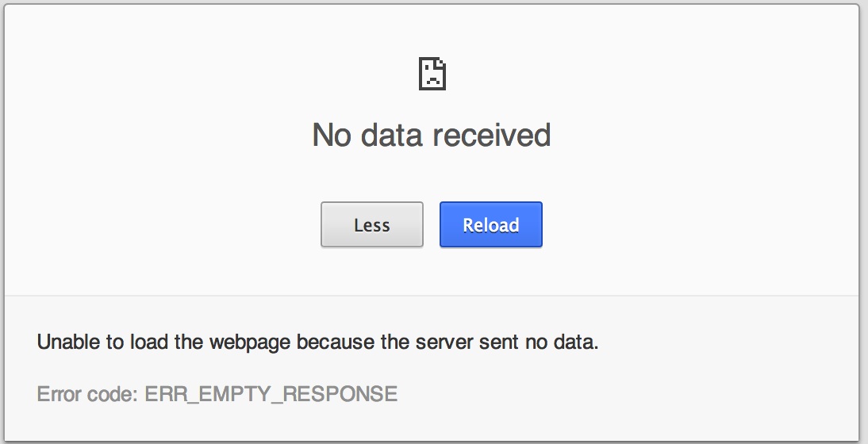The width and height of the screenshot is (868, 444).
Task: Click the folded corner of the page icon
Action: click(440, 63)
